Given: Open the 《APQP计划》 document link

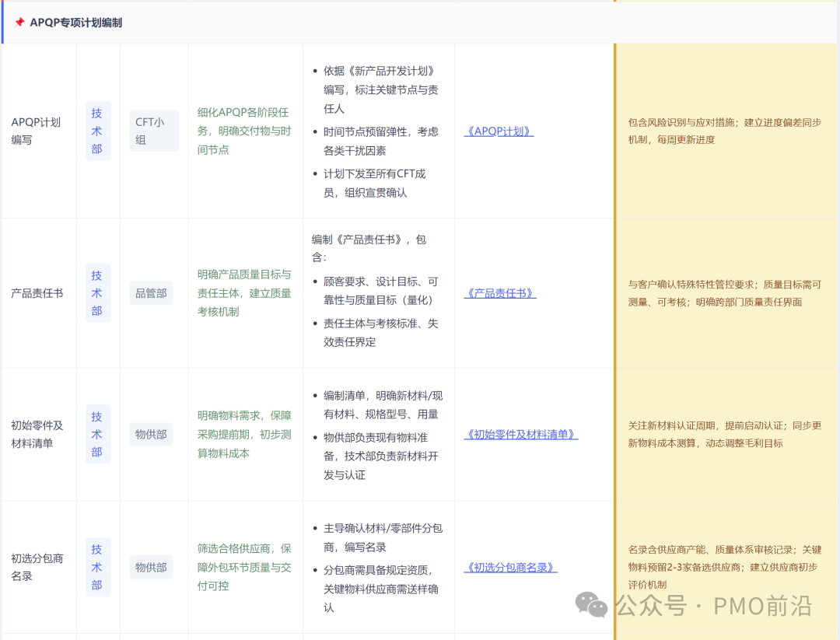Looking at the screenshot, I should pyautogui.click(x=500, y=130).
